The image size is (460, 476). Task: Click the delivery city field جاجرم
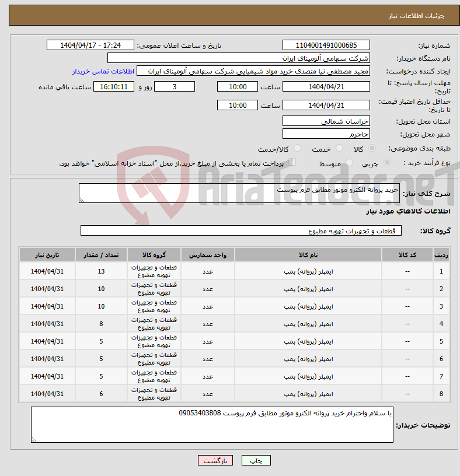[x=326, y=134]
